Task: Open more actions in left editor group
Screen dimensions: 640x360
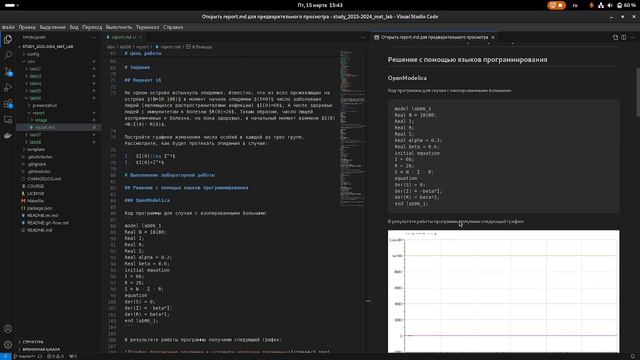Action: (363, 37)
